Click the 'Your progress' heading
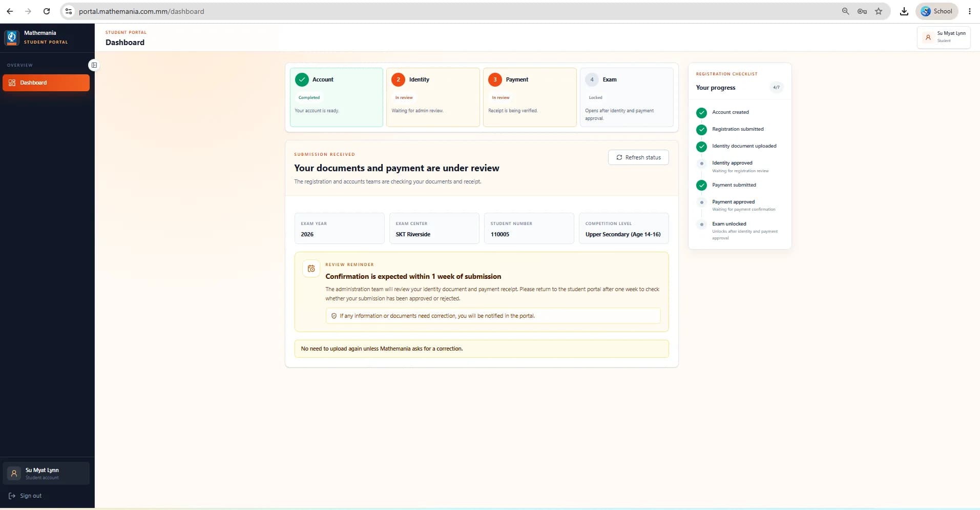Viewport: 980px width, 510px height. click(x=715, y=88)
